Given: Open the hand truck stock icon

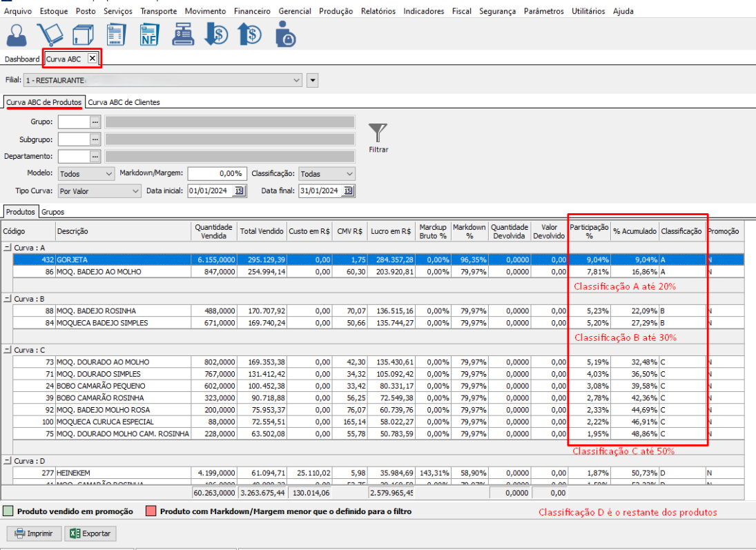Looking at the screenshot, I should (50, 35).
